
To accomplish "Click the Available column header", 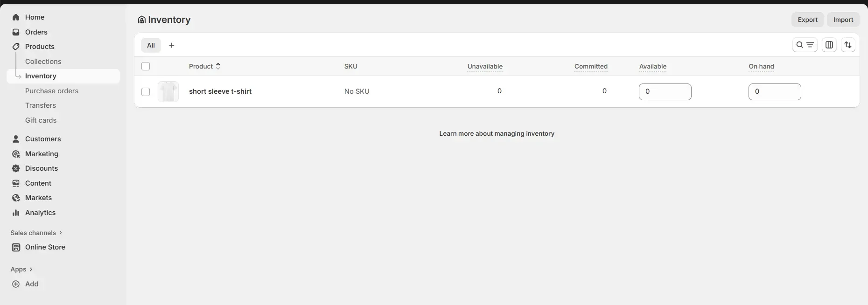I will coord(653,66).
